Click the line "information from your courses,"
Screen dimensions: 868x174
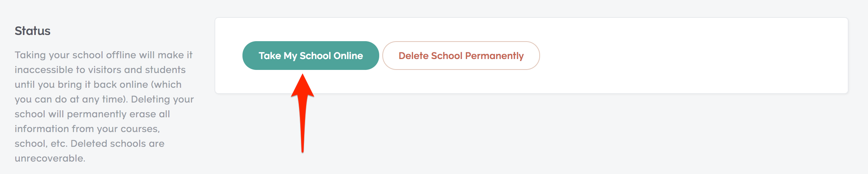point(87,129)
